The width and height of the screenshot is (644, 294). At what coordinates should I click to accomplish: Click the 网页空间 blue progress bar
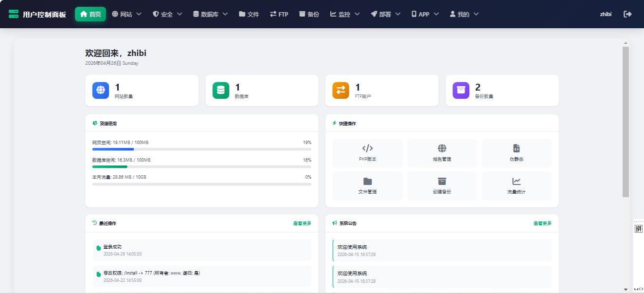[202, 149]
